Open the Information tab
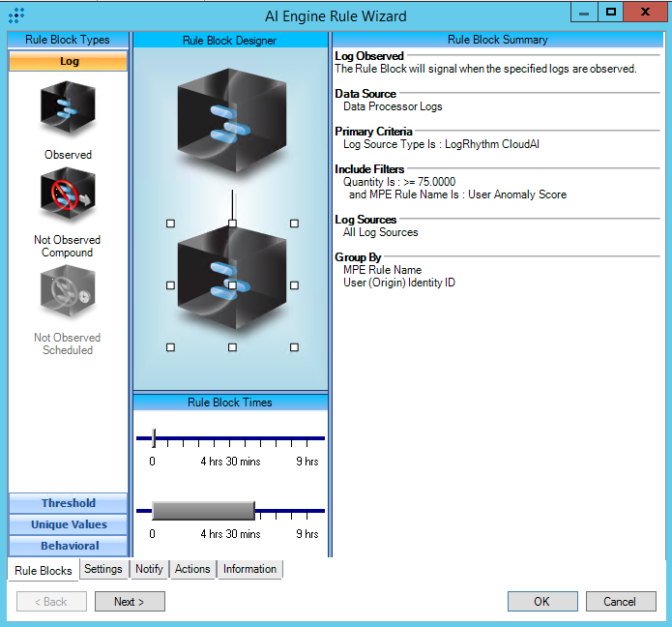Viewport: 672px width, 627px height. pyautogui.click(x=249, y=569)
